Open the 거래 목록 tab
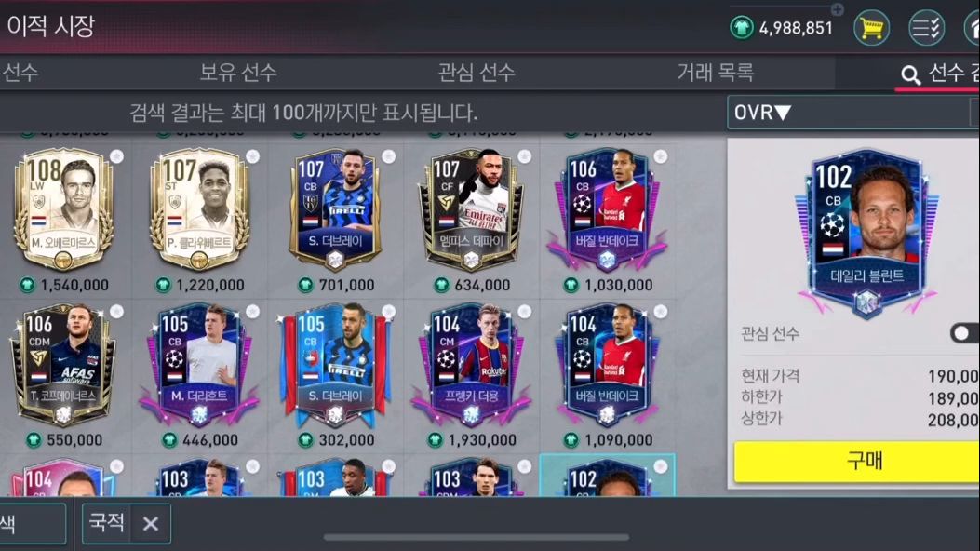 [x=716, y=73]
